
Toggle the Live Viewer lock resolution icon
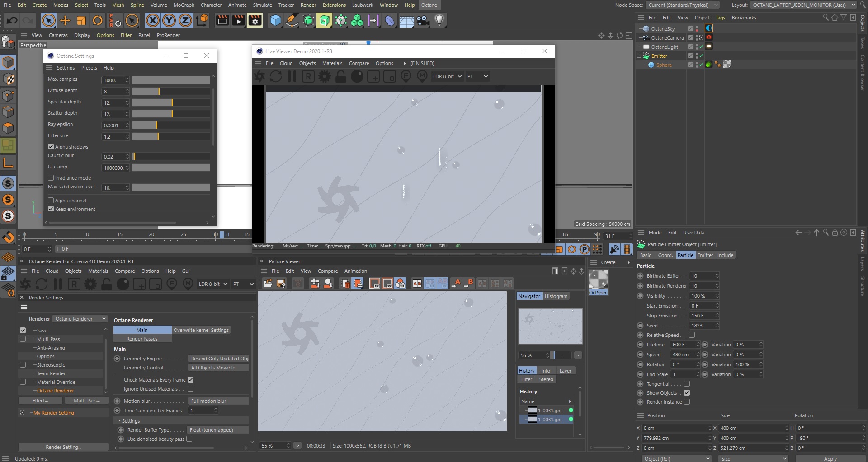341,76
